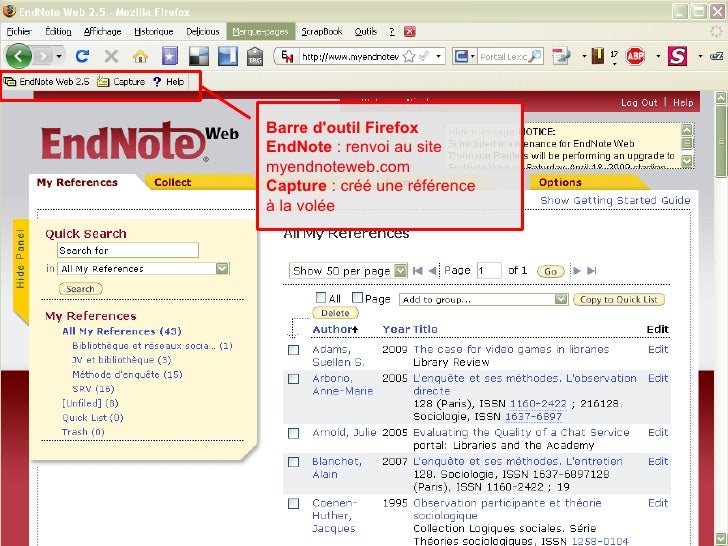The height and width of the screenshot is (546, 728).
Task: Click Capture in the EndNote toolbar
Action: (121, 82)
